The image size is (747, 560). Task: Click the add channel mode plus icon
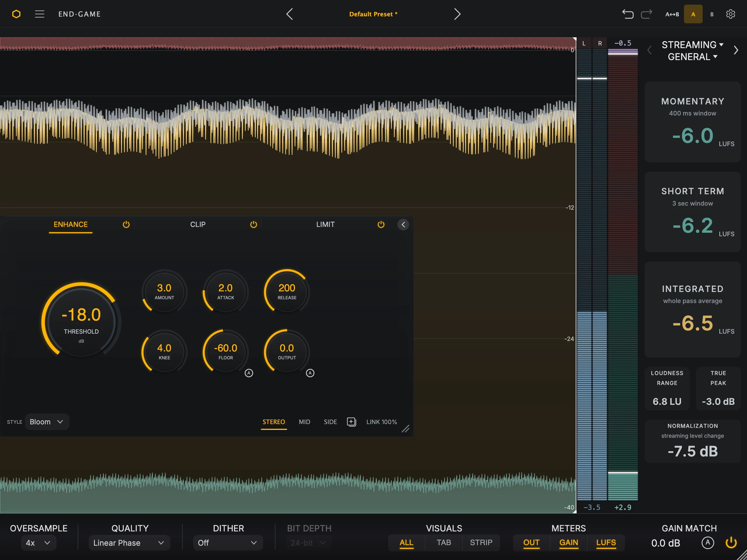pyautogui.click(x=352, y=422)
